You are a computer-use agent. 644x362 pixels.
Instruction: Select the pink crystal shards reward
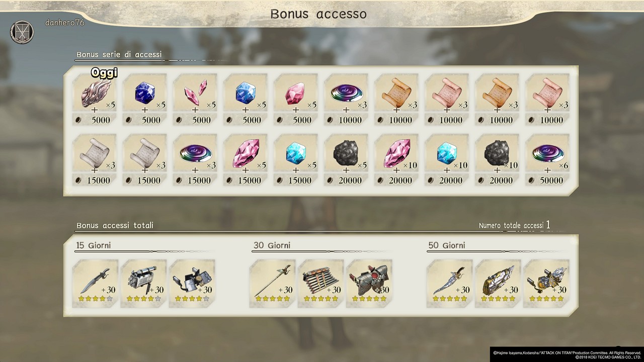[x=195, y=100]
